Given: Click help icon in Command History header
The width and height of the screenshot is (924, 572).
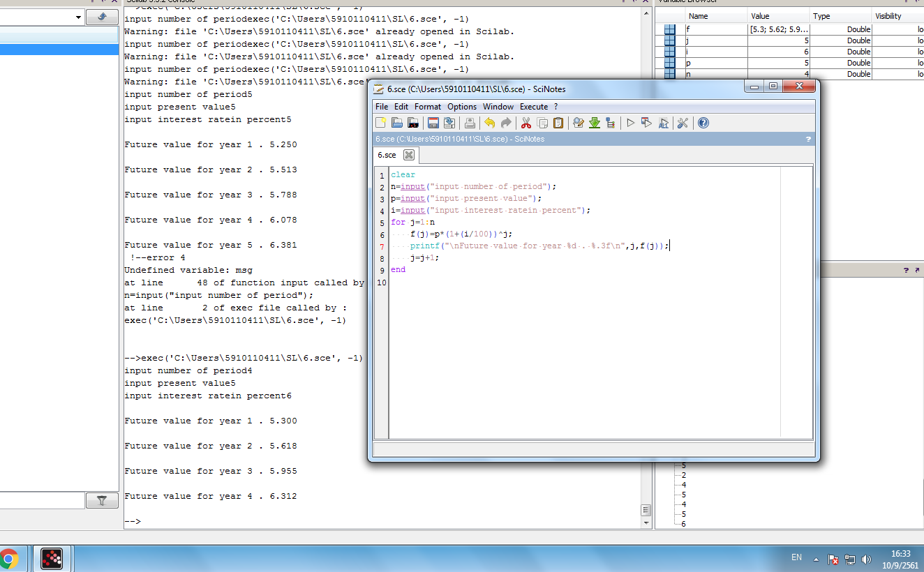Looking at the screenshot, I should click(906, 270).
